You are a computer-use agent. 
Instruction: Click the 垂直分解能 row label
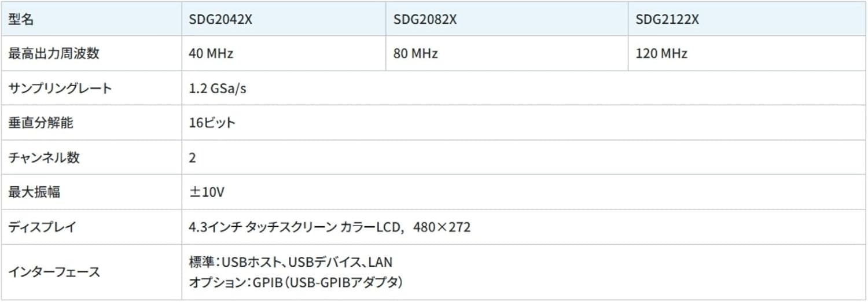click(41, 123)
